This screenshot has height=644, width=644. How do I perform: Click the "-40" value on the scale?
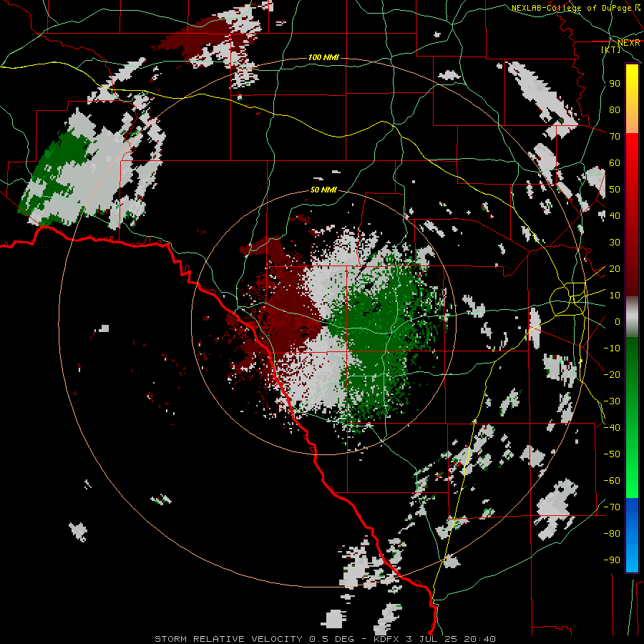(x=612, y=428)
